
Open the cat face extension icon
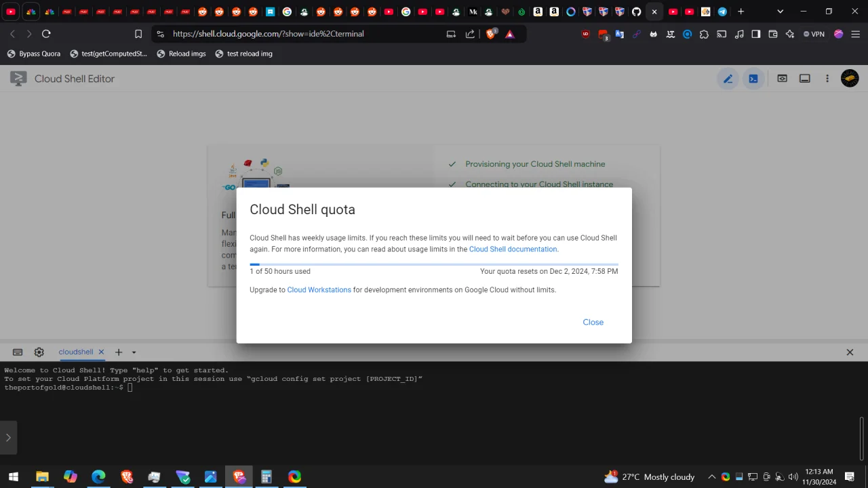(x=653, y=34)
